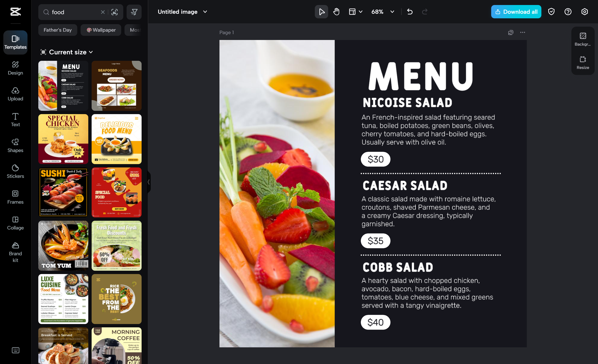Collapse the templates side panel
This screenshot has height=364, width=598.
tap(148, 182)
